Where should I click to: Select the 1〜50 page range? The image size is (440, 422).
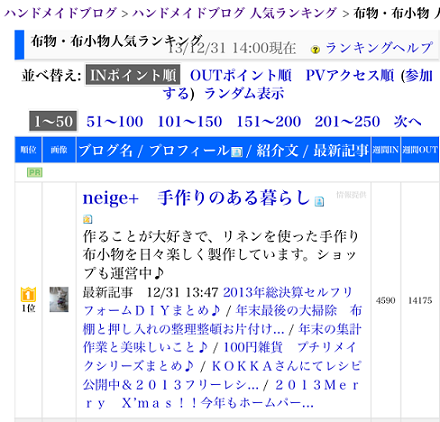click(53, 121)
